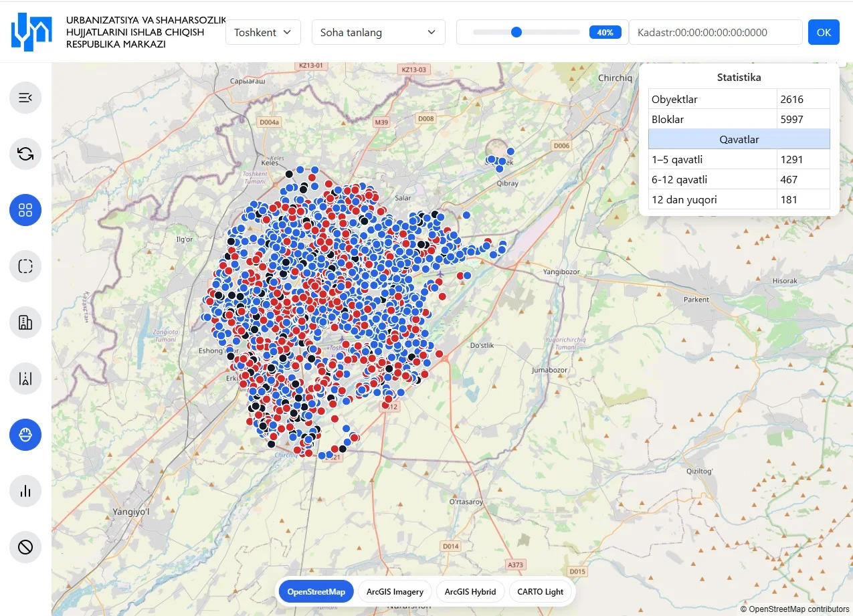Open the OpenStreetMap basemap chevron options
Viewport: 853px width, 616px height.
315,591
